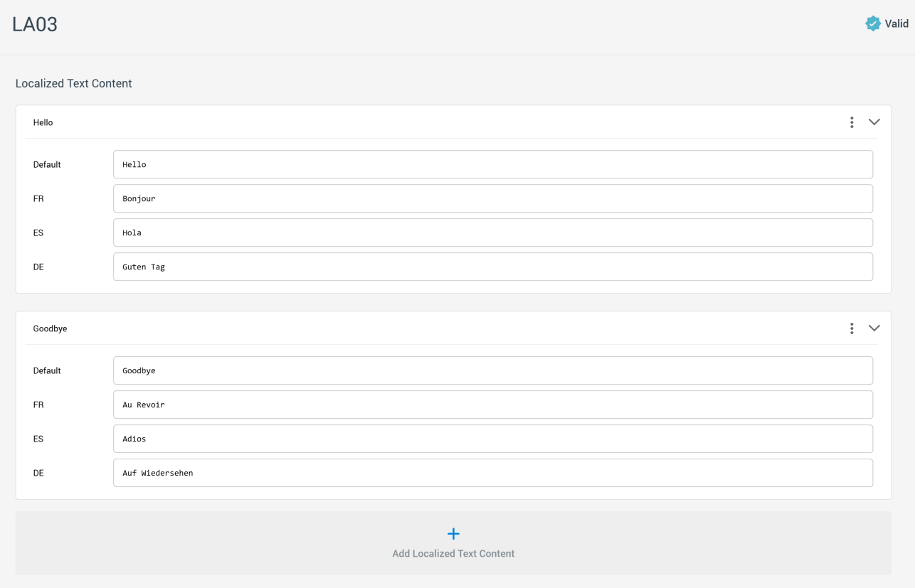The height and width of the screenshot is (588, 915).
Task: Focus the FR field containing Au Revoir
Action: tap(492, 405)
